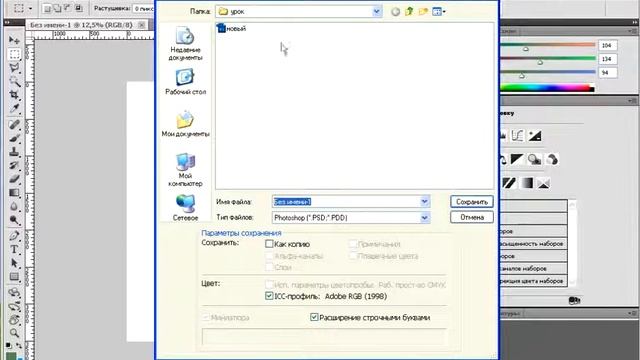This screenshot has height=360, width=640.
Task: Select the Zoom tool in toolbar
Action: point(14,333)
